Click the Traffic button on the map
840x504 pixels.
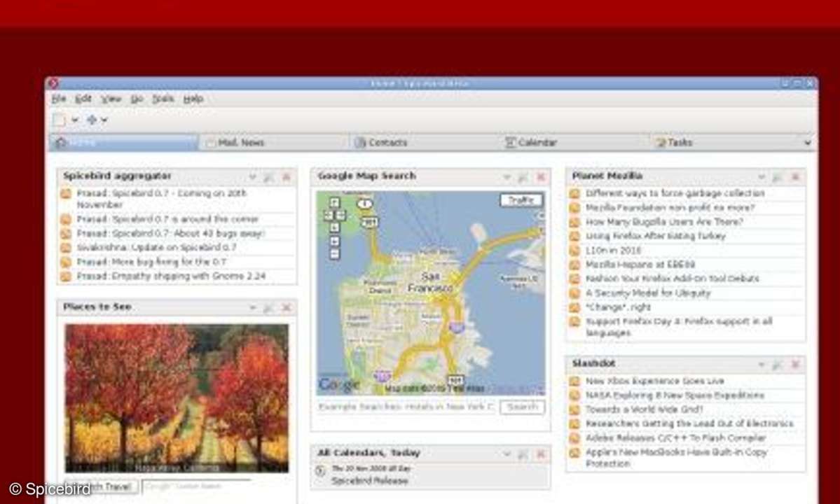point(521,201)
